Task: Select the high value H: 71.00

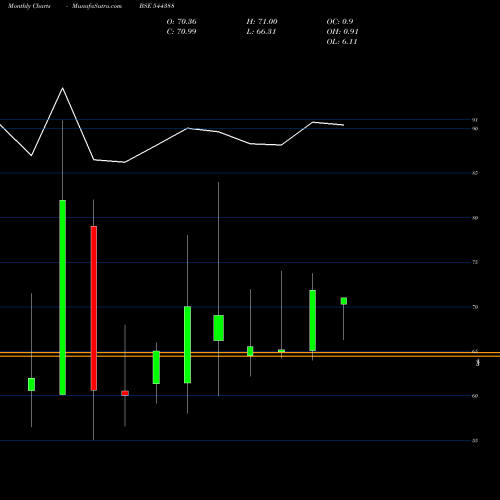Action: 262,21
